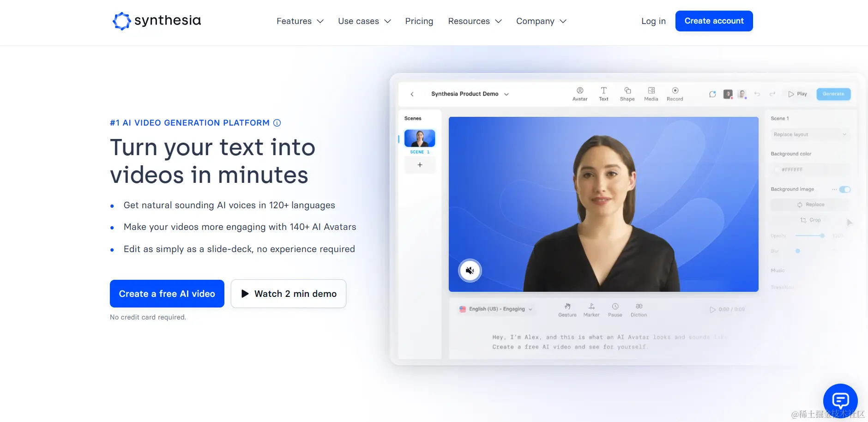Click the Create account button
Image resolution: width=868 pixels, height=422 pixels.
click(x=714, y=21)
